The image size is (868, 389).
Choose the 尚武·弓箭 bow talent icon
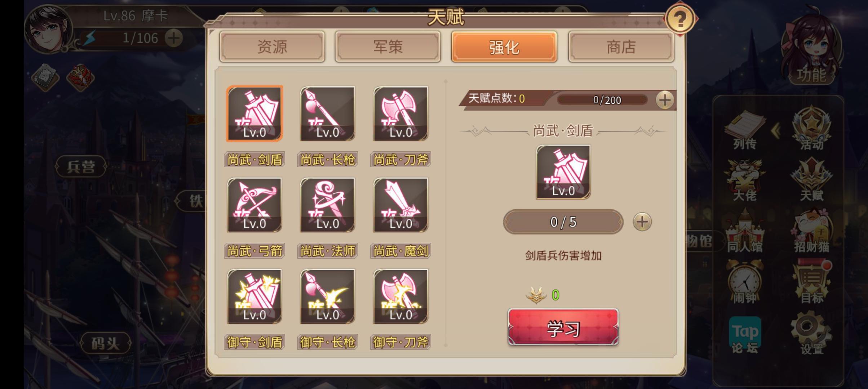254,205
